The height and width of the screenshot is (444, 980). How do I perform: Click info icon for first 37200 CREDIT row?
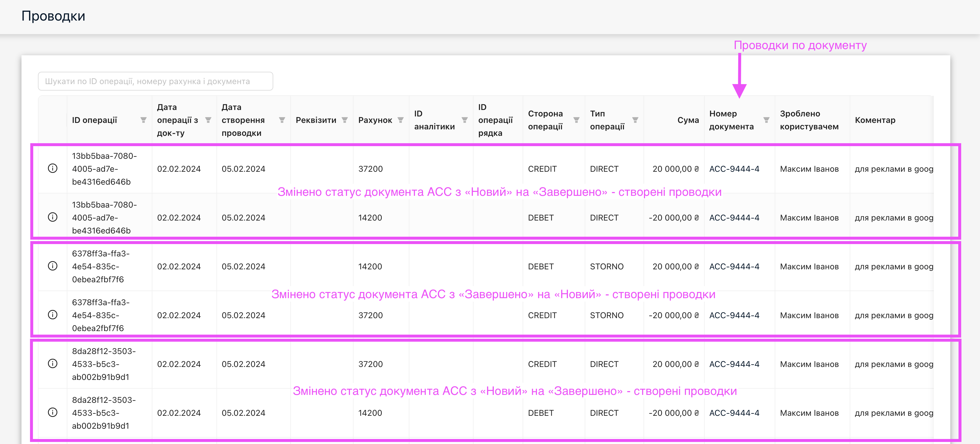pos(52,168)
